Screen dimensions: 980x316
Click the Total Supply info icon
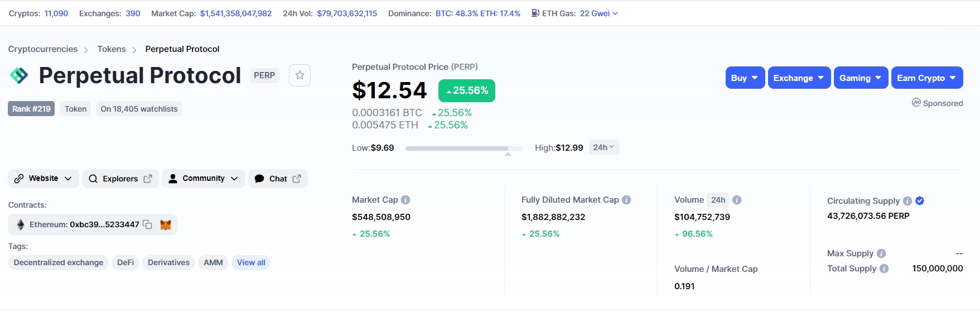(x=884, y=269)
